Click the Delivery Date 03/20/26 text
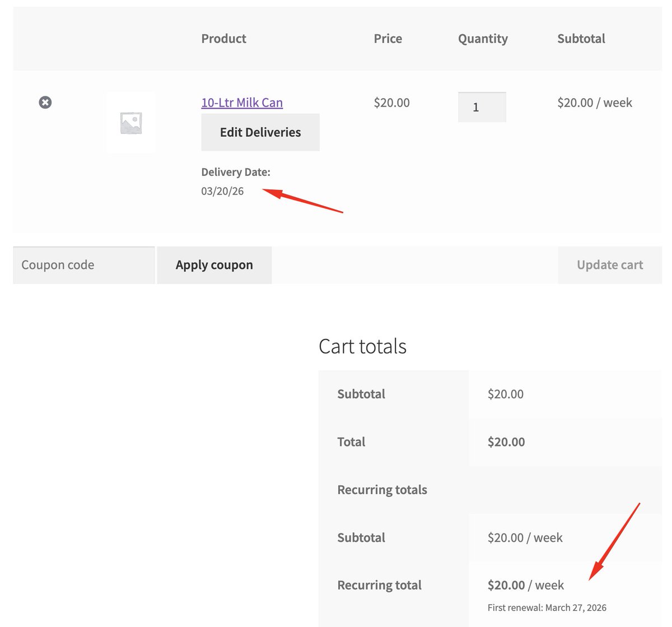The height and width of the screenshot is (627, 672). click(x=222, y=191)
